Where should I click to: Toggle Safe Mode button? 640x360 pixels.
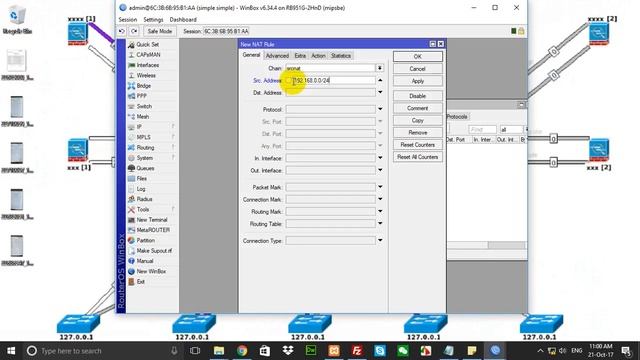tap(160, 31)
